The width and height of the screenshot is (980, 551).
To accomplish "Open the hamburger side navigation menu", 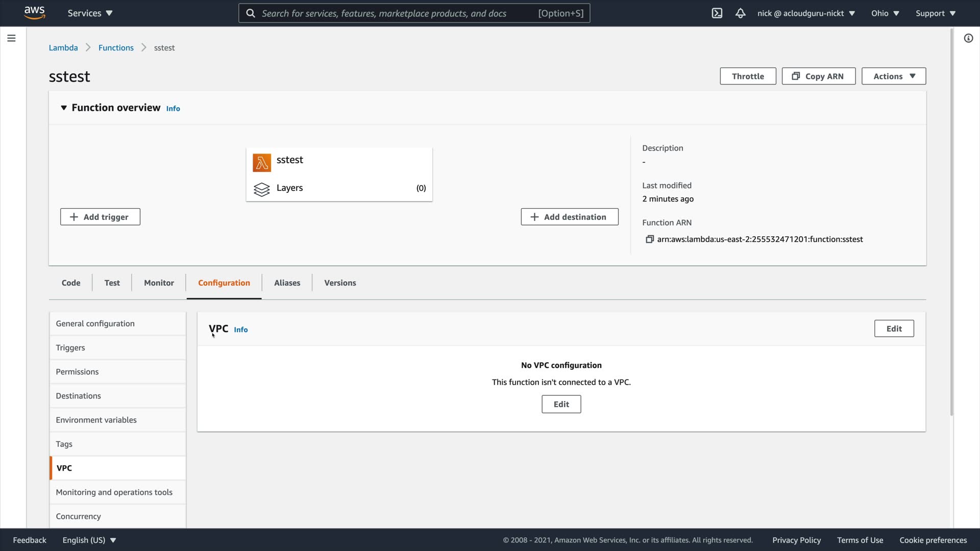I will 11,38.
